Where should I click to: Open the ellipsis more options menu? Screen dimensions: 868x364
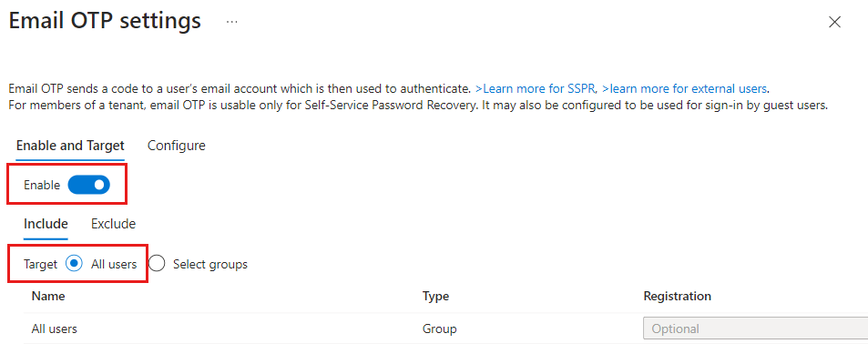click(x=232, y=22)
